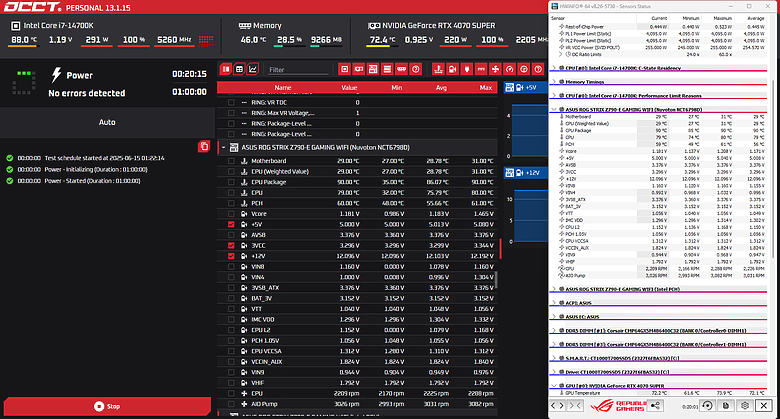Click HWiNFO Current column header

coord(659,18)
